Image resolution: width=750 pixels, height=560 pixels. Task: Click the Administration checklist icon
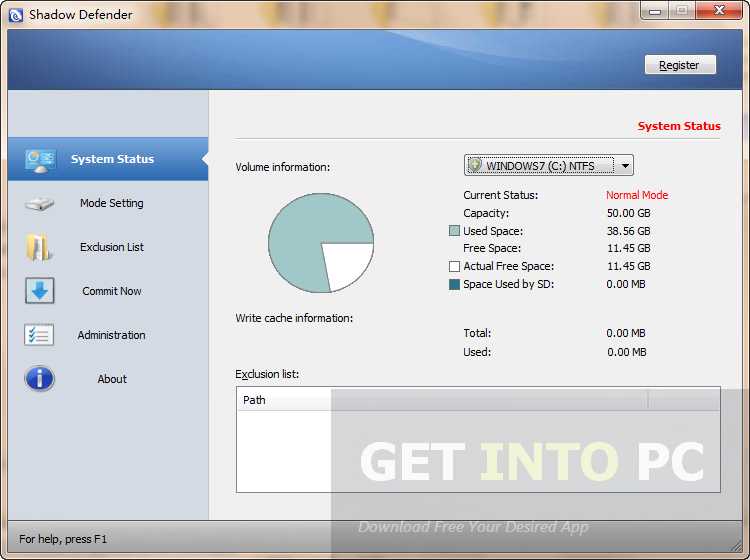[39, 335]
